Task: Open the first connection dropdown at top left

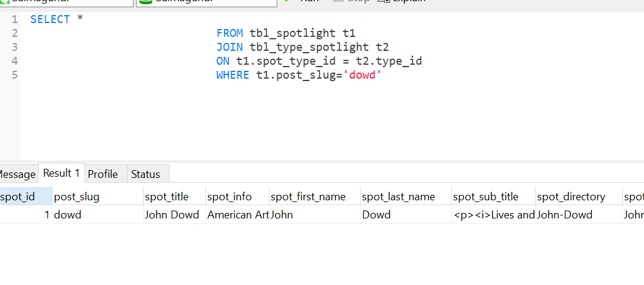Action: click(x=66, y=2)
